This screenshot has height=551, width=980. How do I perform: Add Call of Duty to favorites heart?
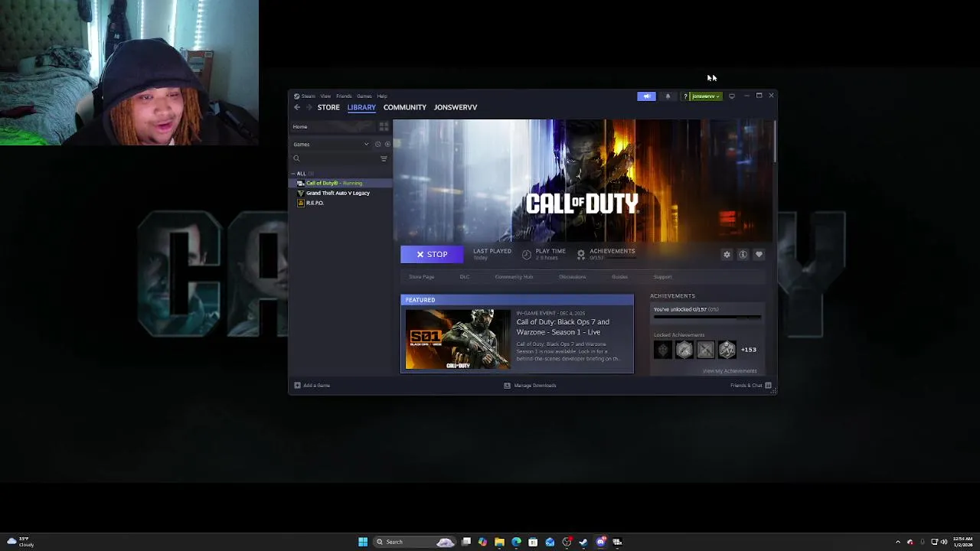pyautogui.click(x=759, y=254)
